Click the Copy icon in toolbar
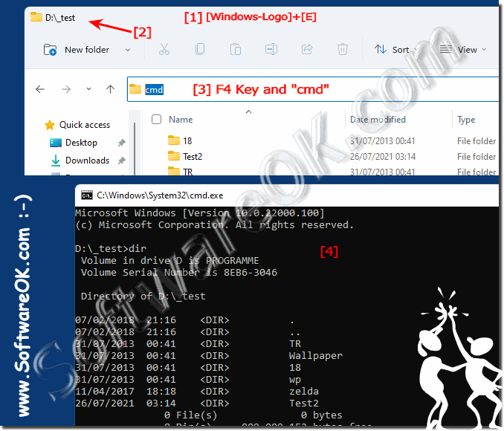The width and height of the screenshot is (504, 431). (x=200, y=49)
